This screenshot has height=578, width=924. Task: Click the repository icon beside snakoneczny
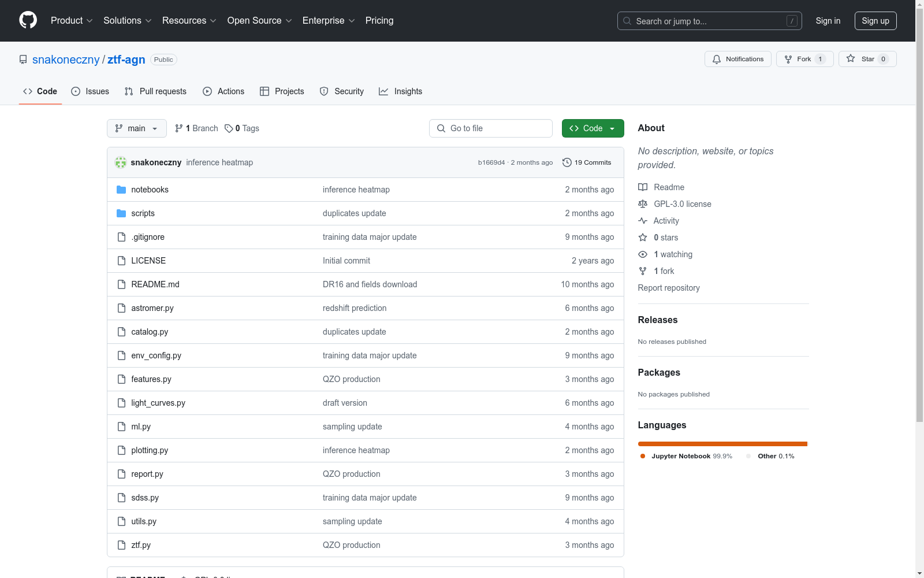pyautogui.click(x=23, y=60)
